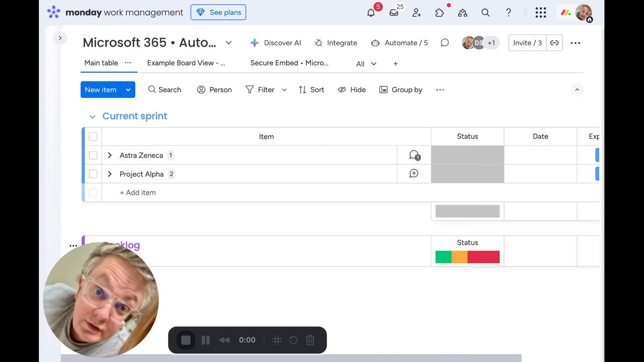644x362 pixels.
Task: Click the Invite / 3 button
Action: click(527, 43)
